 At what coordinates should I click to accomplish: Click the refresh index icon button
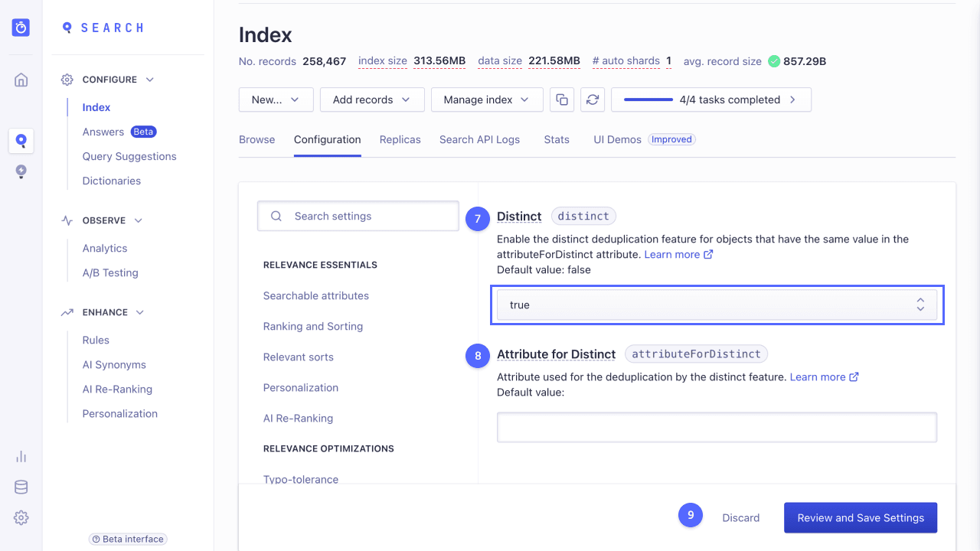(593, 99)
